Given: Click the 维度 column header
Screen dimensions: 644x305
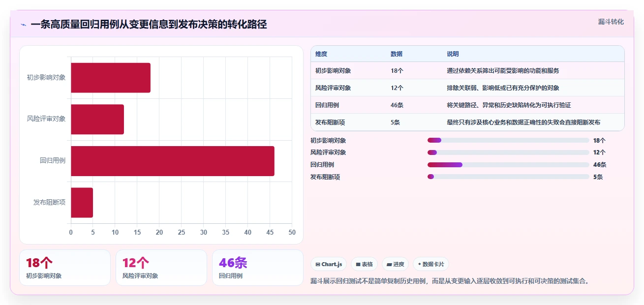Looking at the screenshot, I should click(x=321, y=54).
